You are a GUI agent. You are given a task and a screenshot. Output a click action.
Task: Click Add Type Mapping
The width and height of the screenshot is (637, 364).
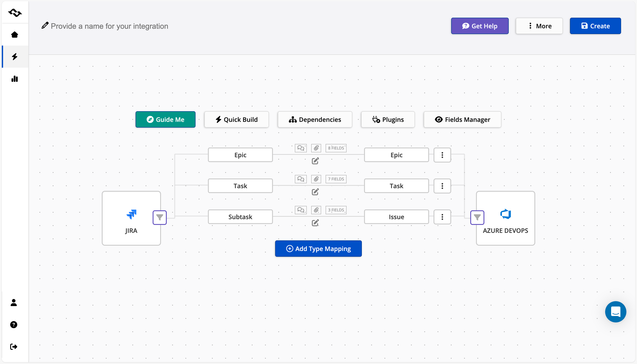tap(318, 249)
